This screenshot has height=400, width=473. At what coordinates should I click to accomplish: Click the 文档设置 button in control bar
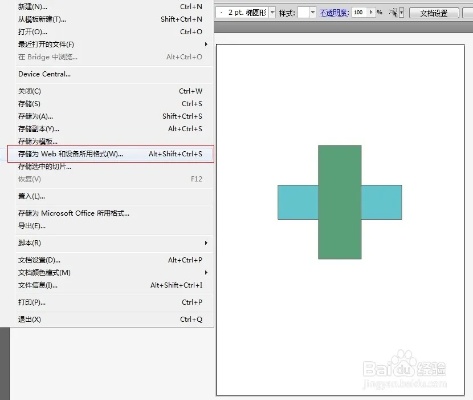tap(434, 13)
